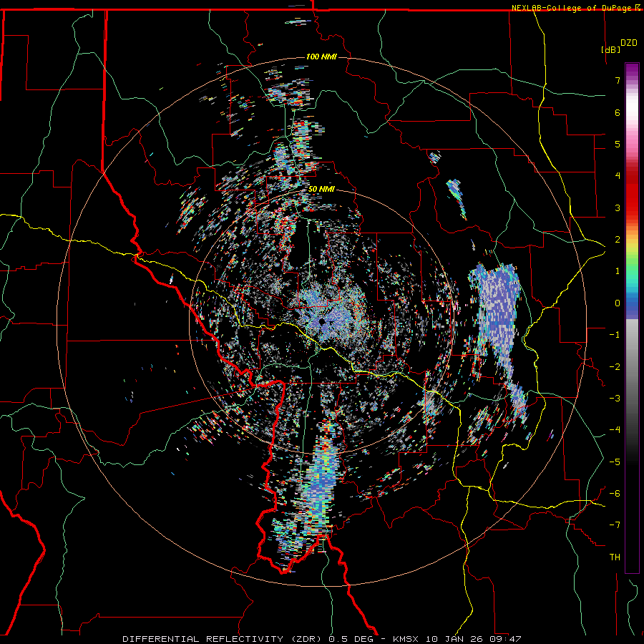The height and width of the screenshot is (644, 644).
Task: Click the '3' value on the scale
Action: (x=618, y=208)
